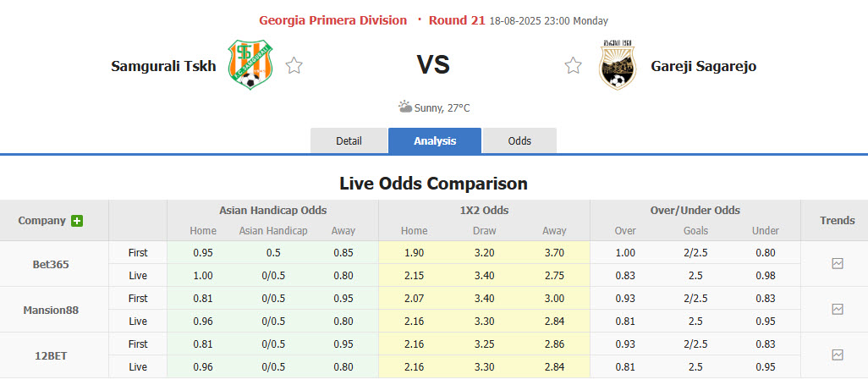Click the Samgurali Tskh team name
This screenshot has width=868, height=385.
163,66
